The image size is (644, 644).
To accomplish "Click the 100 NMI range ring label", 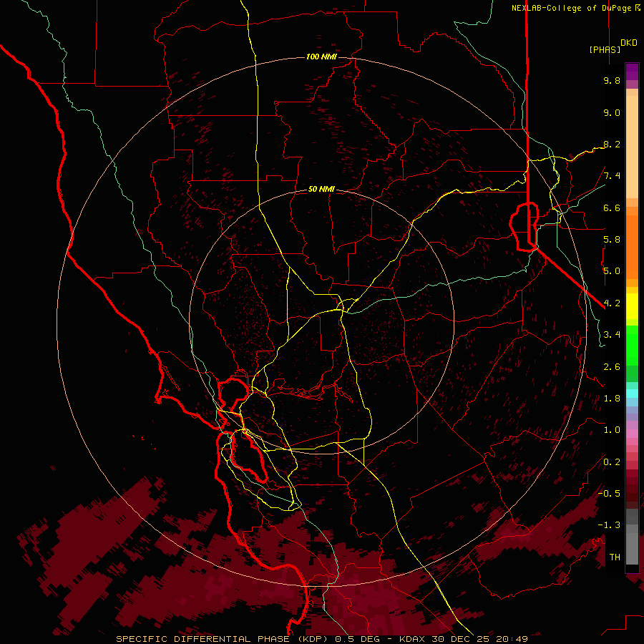I will coord(321,57).
